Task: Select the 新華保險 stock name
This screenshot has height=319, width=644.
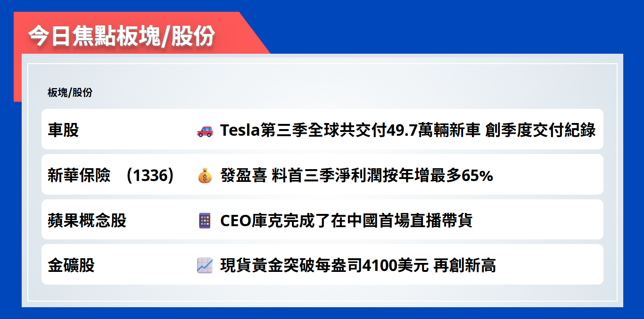Action: click(79, 175)
